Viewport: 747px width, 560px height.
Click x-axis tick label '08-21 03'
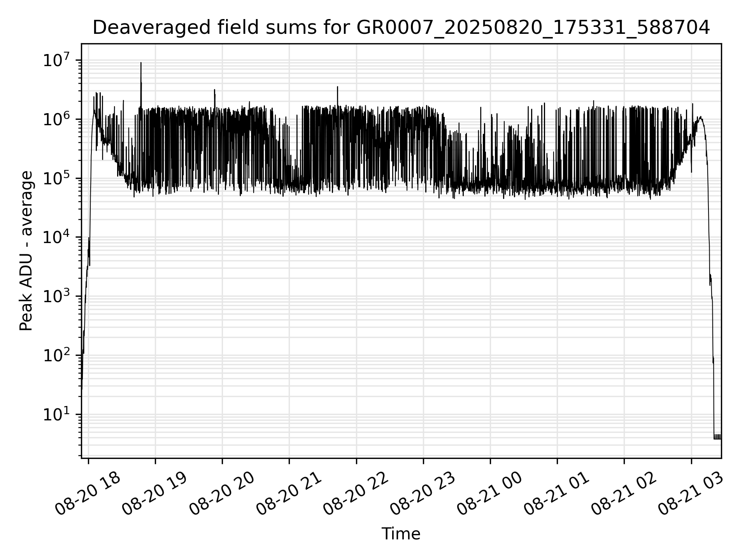point(691,494)
